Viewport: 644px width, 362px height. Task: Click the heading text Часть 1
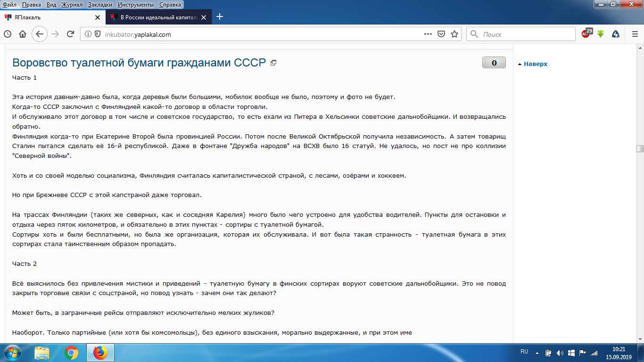click(25, 77)
